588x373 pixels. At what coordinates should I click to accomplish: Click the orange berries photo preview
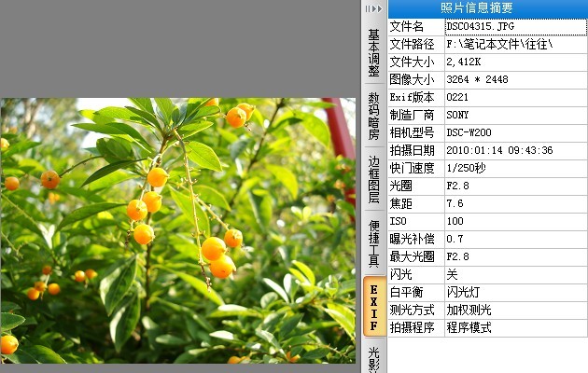tap(178, 230)
